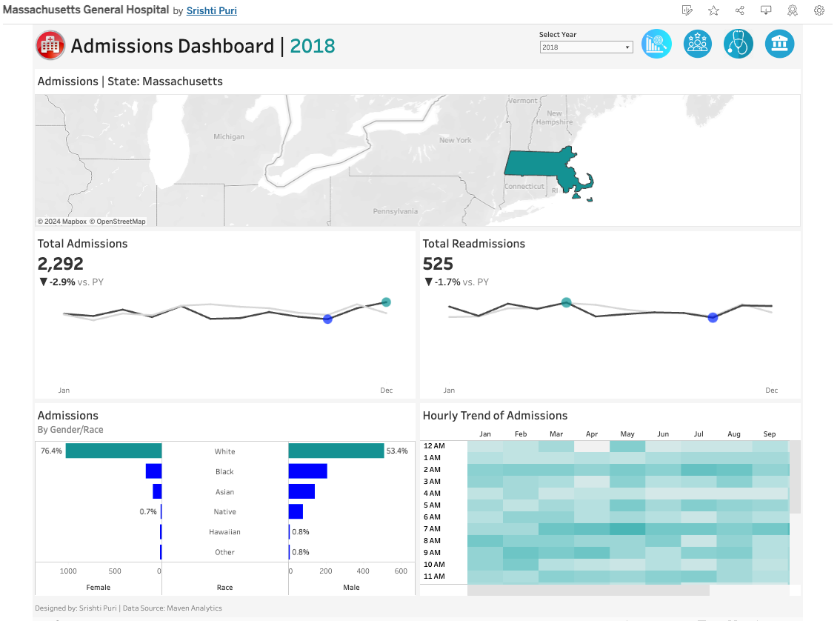
Task: Open the stethoscope dashboard icon
Action: [739, 44]
